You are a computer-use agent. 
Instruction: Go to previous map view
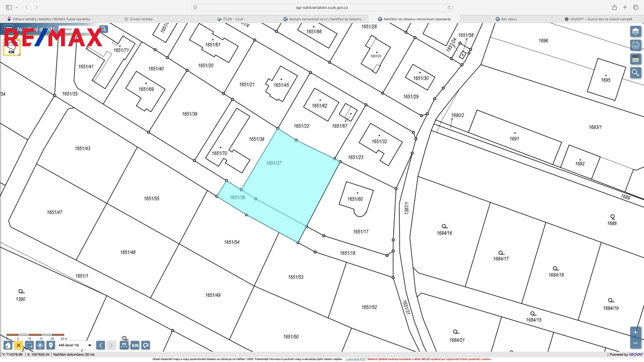[101, 345]
